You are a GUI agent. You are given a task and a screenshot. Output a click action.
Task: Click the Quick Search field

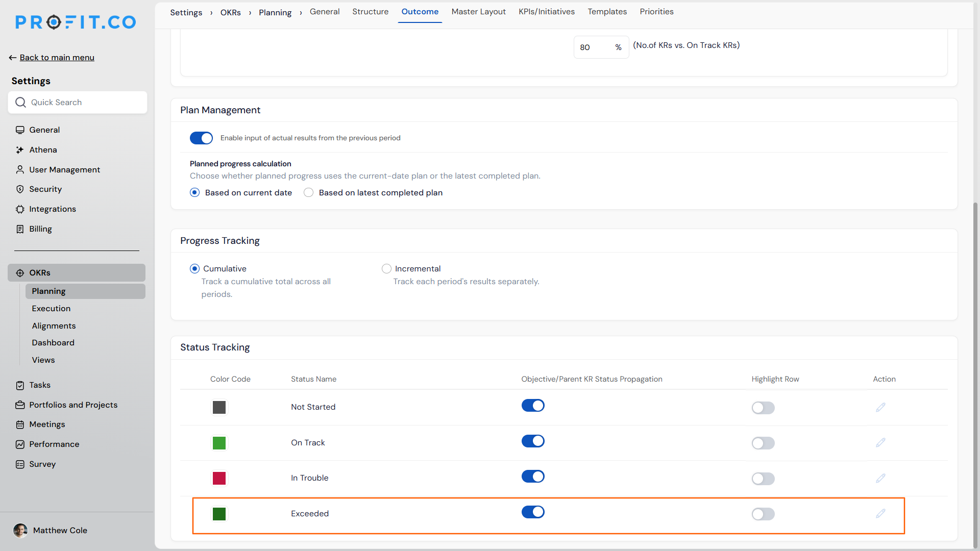(78, 103)
